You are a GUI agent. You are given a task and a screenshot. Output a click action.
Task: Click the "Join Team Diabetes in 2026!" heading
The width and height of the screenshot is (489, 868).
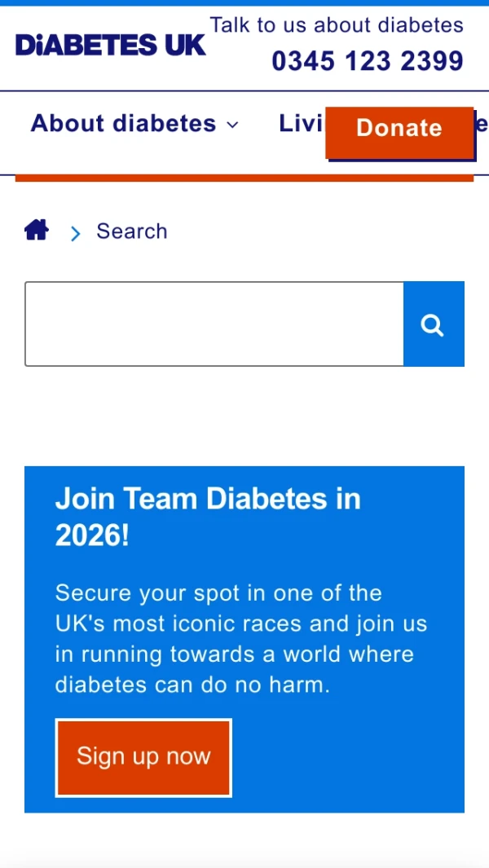[208, 517]
